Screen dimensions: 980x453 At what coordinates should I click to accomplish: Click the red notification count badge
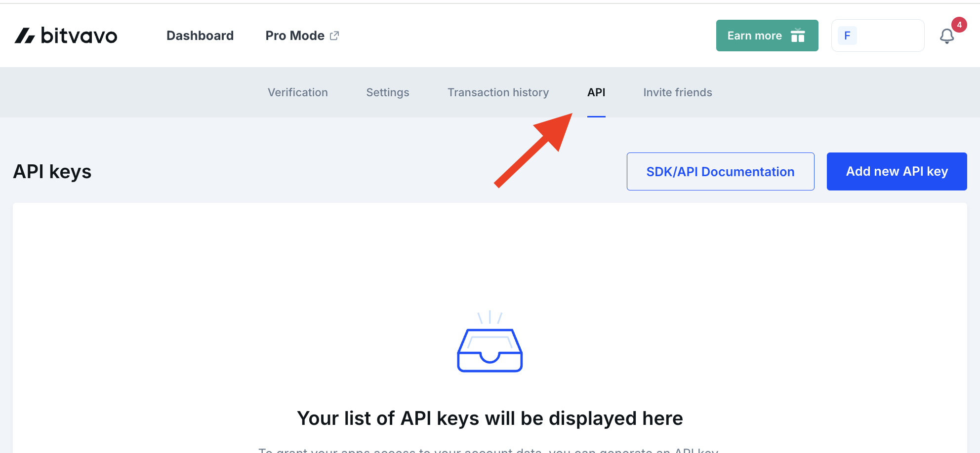pos(959,25)
